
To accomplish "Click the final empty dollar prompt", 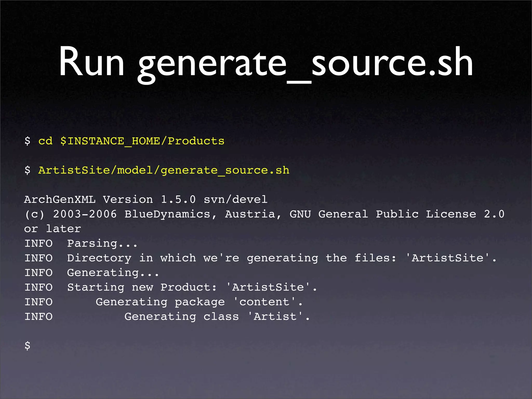I will click(x=27, y=346).
